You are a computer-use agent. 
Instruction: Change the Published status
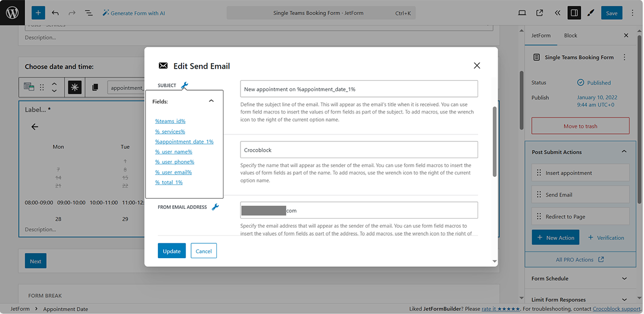point(594,83)
